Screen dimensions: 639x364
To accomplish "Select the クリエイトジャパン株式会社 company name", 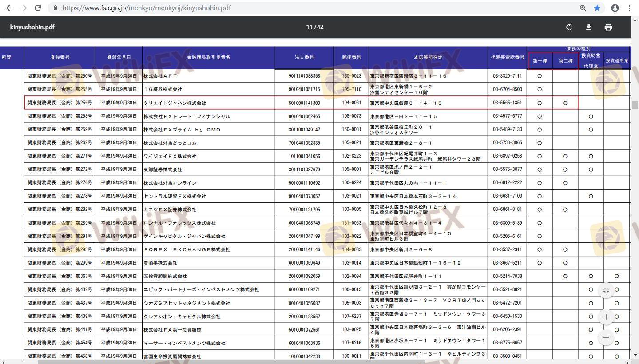I will (x=175, y=103).
